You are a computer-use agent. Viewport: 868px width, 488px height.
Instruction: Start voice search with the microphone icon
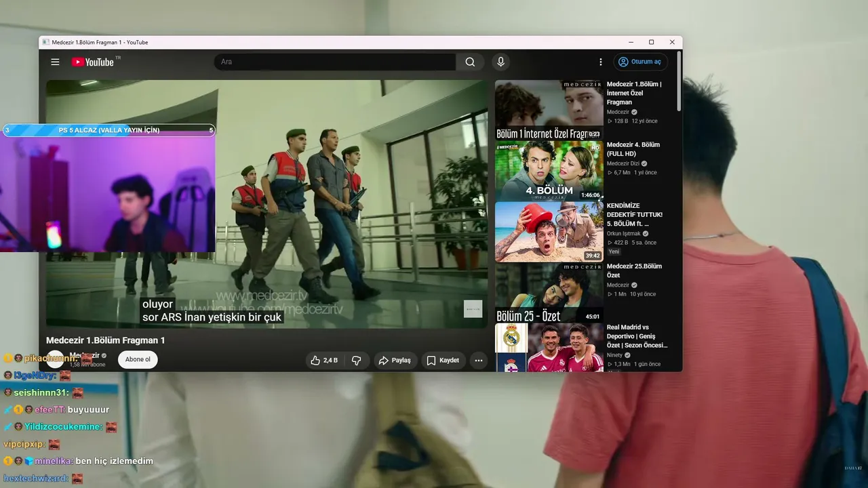[x=500, y=62]
